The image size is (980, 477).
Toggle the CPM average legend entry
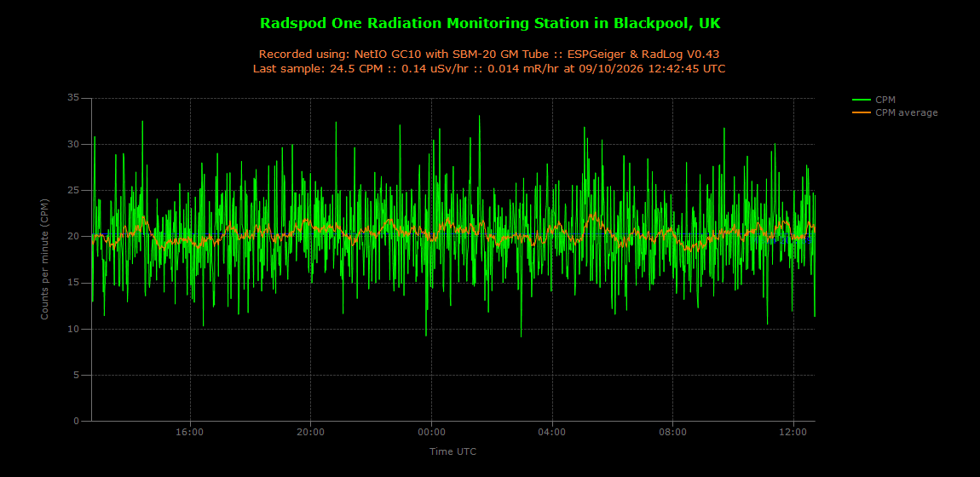(895, 112)
